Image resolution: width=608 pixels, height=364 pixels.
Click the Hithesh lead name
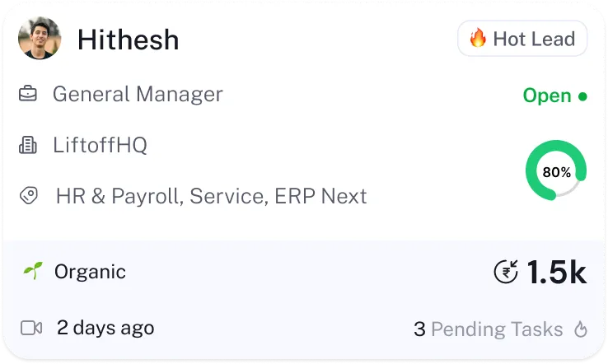click(x=128, y=40)
